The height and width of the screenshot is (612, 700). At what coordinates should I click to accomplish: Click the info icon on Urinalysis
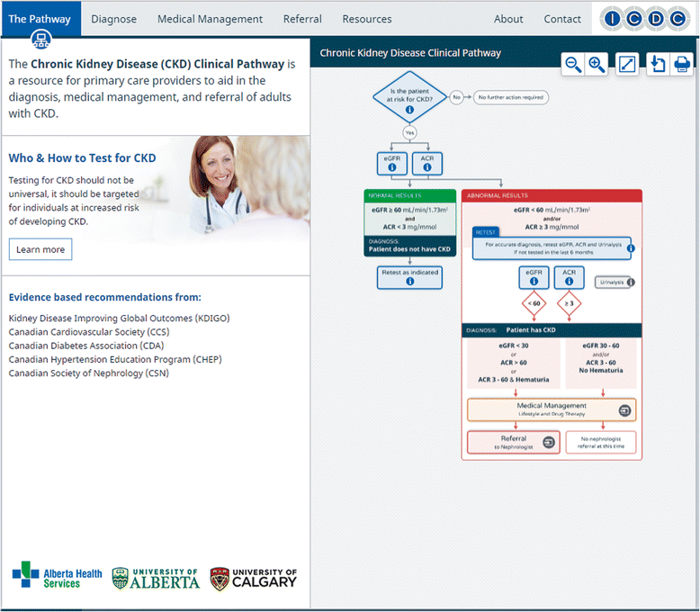click(x=631, y=282)
